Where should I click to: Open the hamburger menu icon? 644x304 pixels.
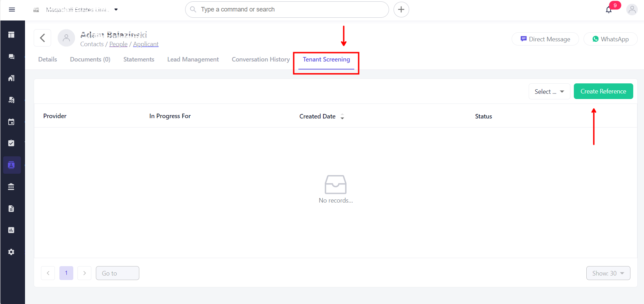coord(12,9)
